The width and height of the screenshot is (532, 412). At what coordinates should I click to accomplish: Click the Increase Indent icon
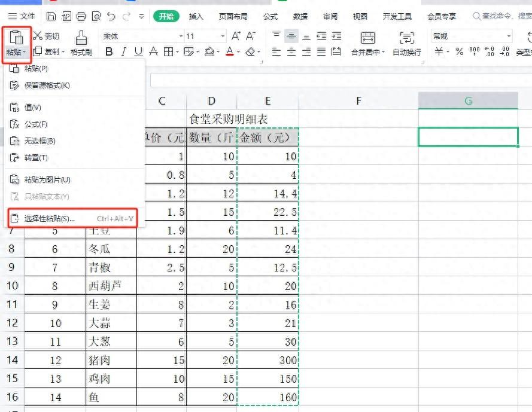336,36
